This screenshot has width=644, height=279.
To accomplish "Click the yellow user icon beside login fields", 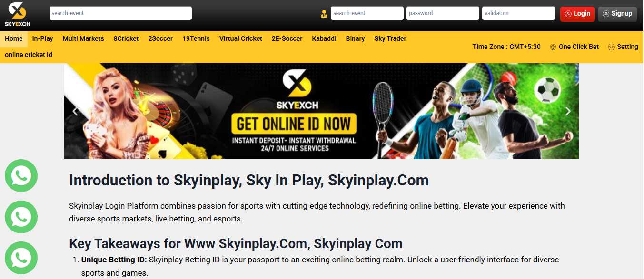I will click(324, 14).
